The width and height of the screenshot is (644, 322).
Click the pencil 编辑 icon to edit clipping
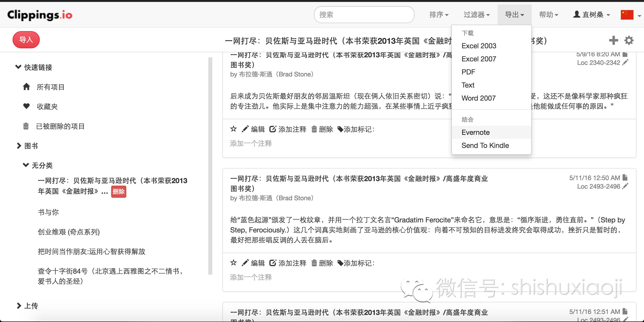(245, 129)
